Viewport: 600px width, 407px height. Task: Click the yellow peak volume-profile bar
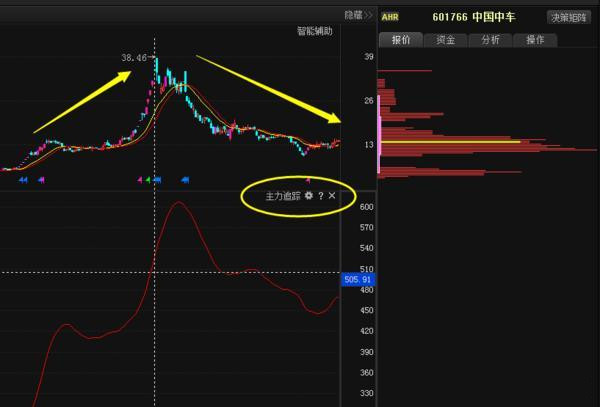coord(451,142)
